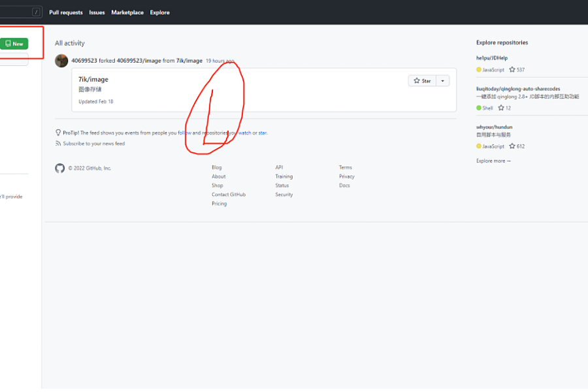Image resolution: width=588 pixels, height=392 pixels.
Task: Open the Security footer link
Action: point(284,194)
